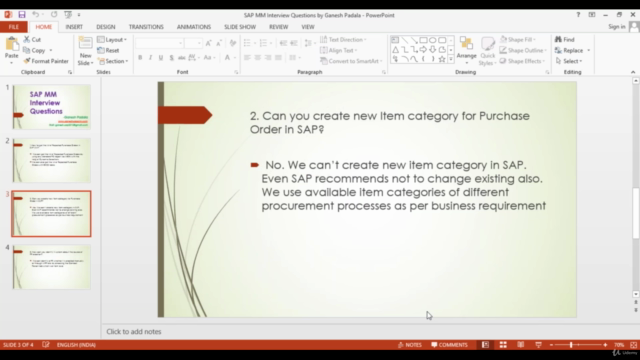640x360 pixels.
Task: Select slide 4 thumbnail
Action: [51, 267]
